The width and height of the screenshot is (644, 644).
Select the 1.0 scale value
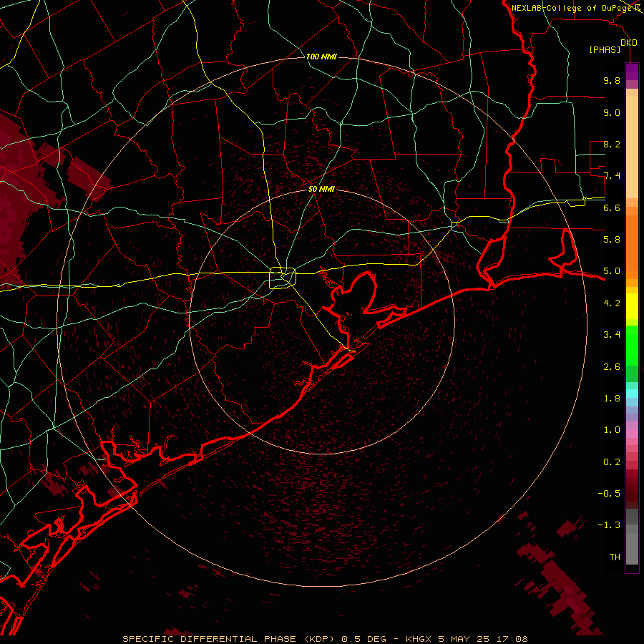(x=612, y=430)
